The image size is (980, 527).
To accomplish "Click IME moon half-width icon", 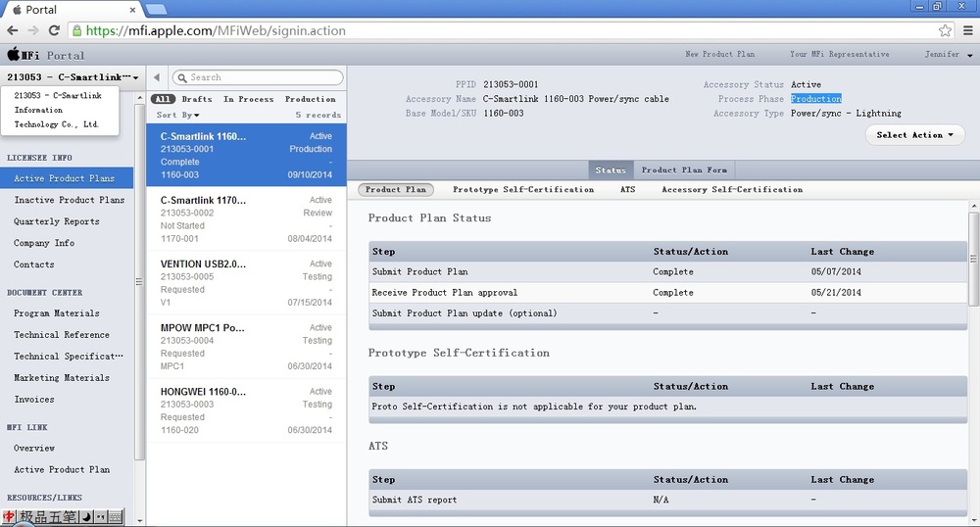I will point(85,517).
